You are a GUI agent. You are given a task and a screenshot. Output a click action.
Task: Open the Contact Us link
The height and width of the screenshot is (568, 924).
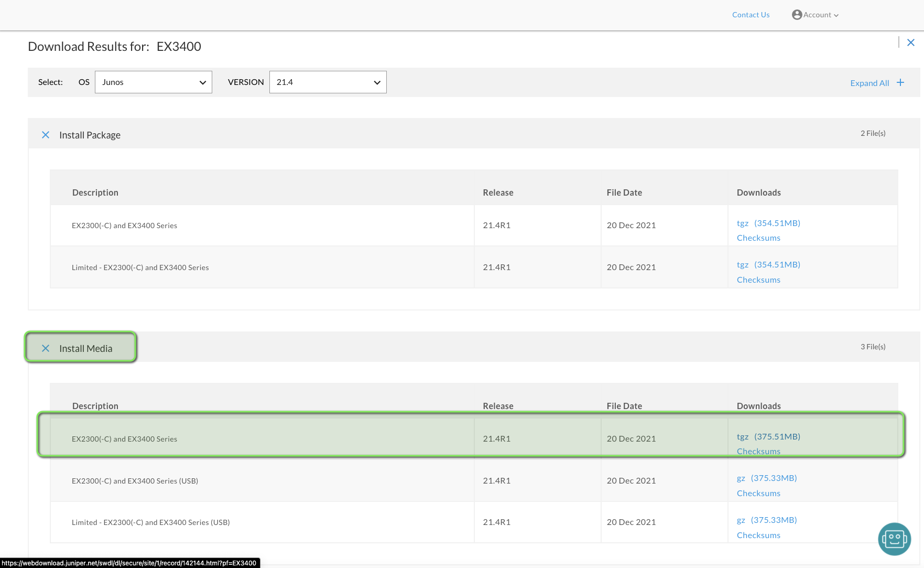[751, 15]
